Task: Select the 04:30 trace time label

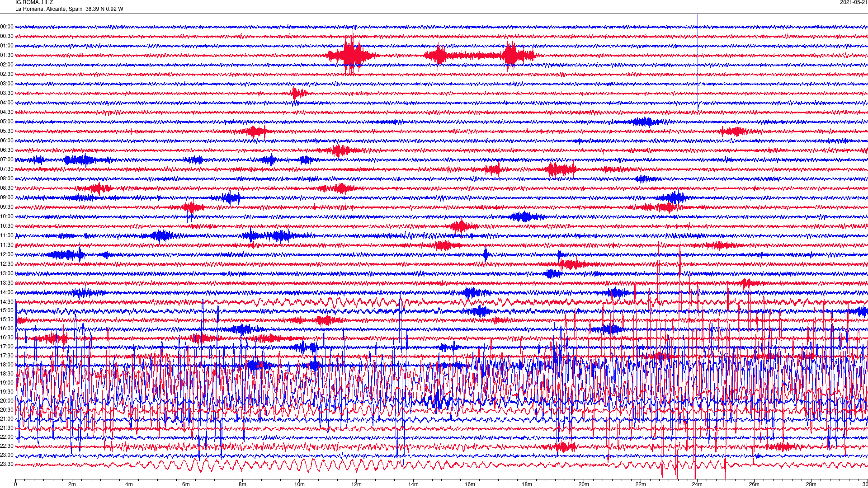Action: click(x=7, y=112)
